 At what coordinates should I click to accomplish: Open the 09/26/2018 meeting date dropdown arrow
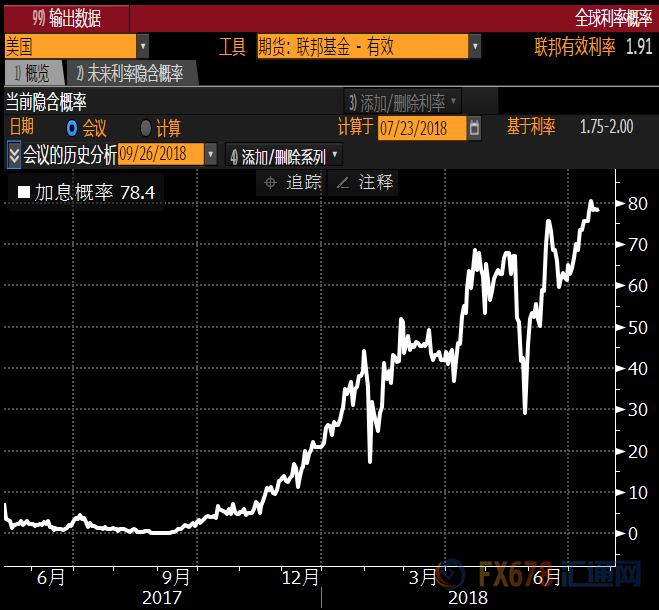coord(211,154)
